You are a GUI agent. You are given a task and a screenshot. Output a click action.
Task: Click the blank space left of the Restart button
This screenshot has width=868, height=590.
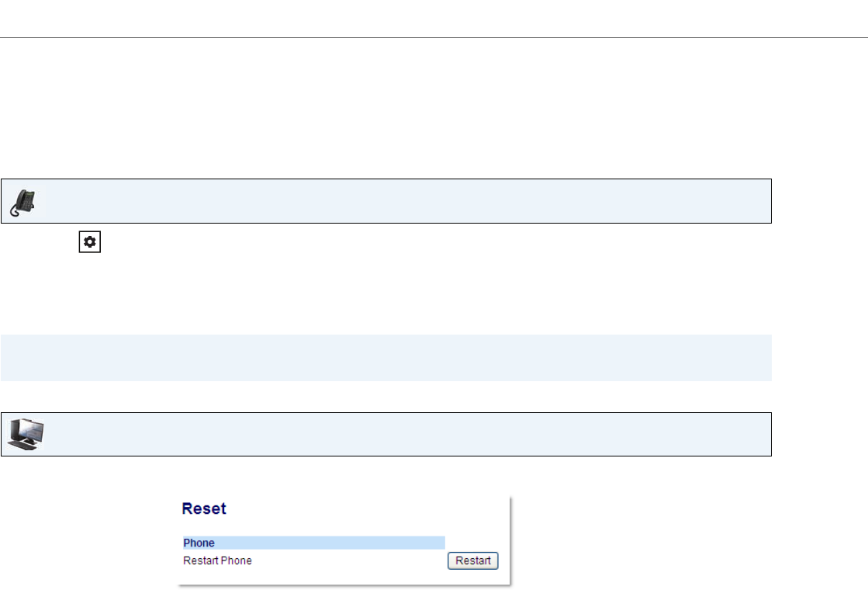[x=349, y=560]
